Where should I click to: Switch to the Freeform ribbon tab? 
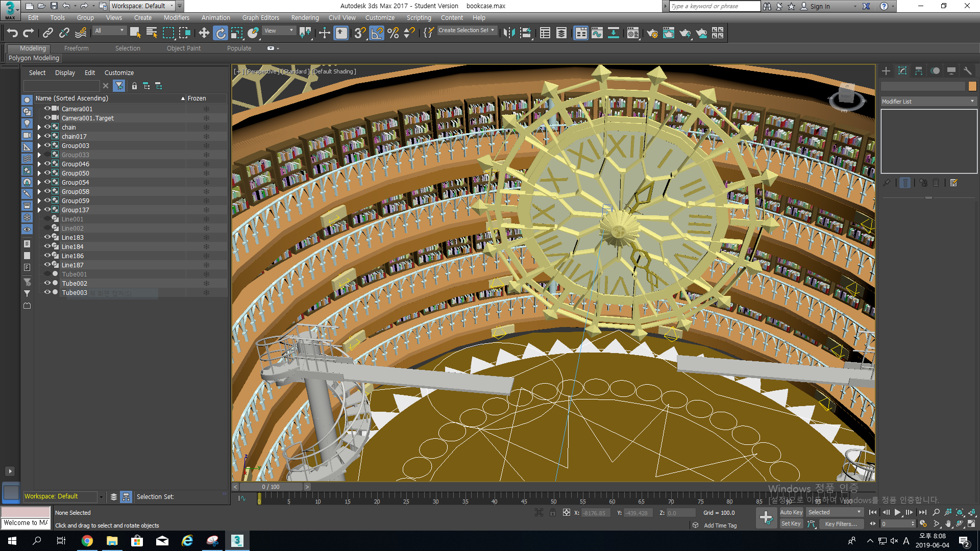tap(76, 48)
